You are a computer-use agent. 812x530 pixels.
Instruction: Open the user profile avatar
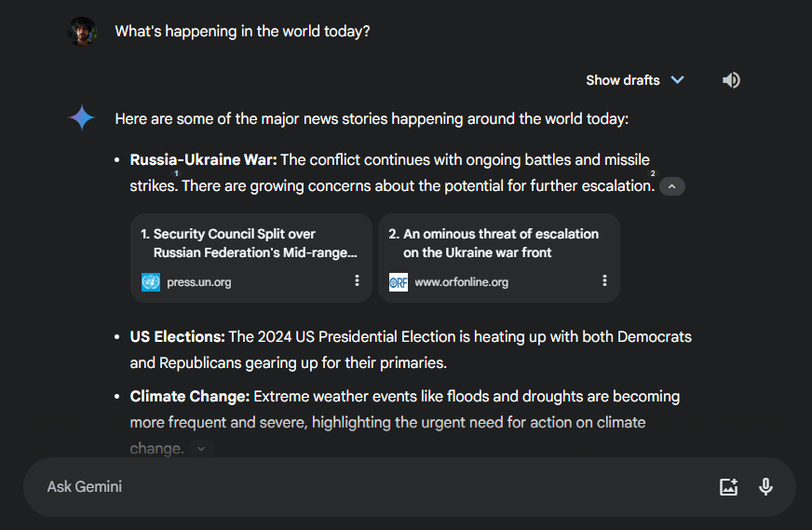tap(82, 31)
